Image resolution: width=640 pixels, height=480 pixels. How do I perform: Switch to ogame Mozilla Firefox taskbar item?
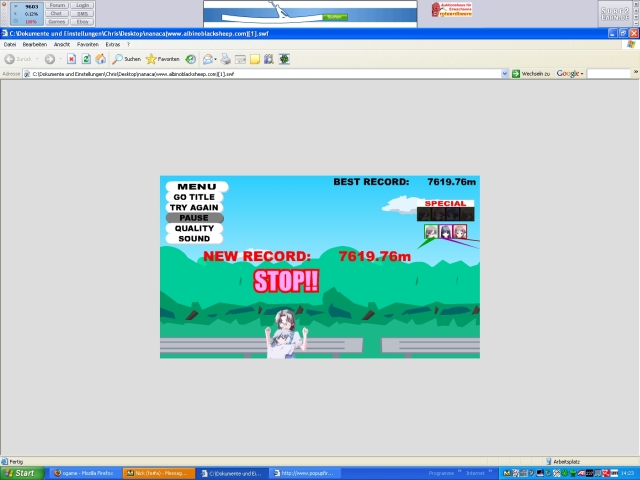pos(84,473)
